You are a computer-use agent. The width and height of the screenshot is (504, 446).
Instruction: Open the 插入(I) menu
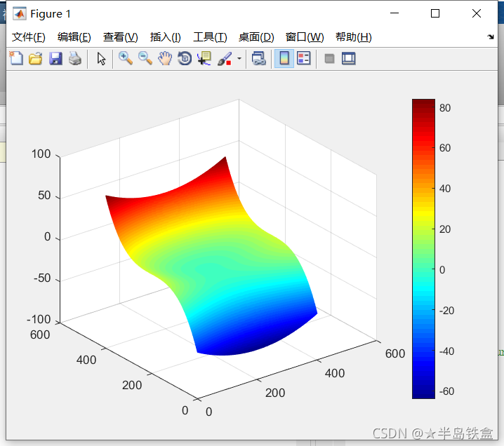[165, 37]
